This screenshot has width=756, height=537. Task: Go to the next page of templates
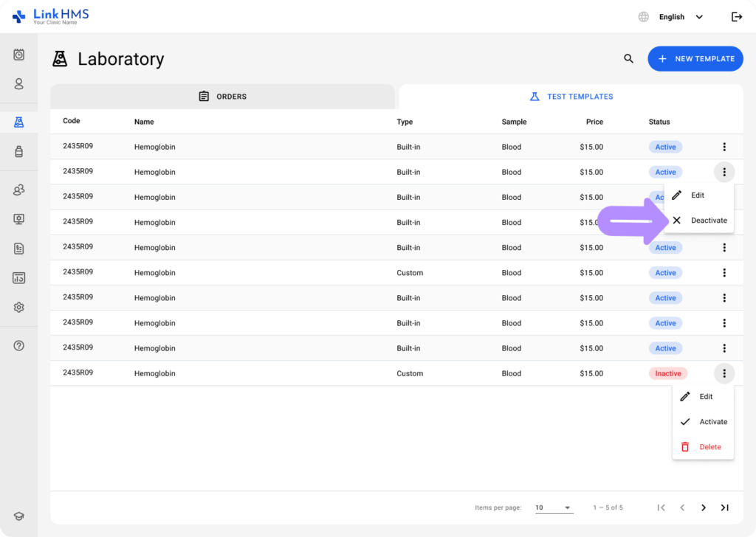click(704, 507)
